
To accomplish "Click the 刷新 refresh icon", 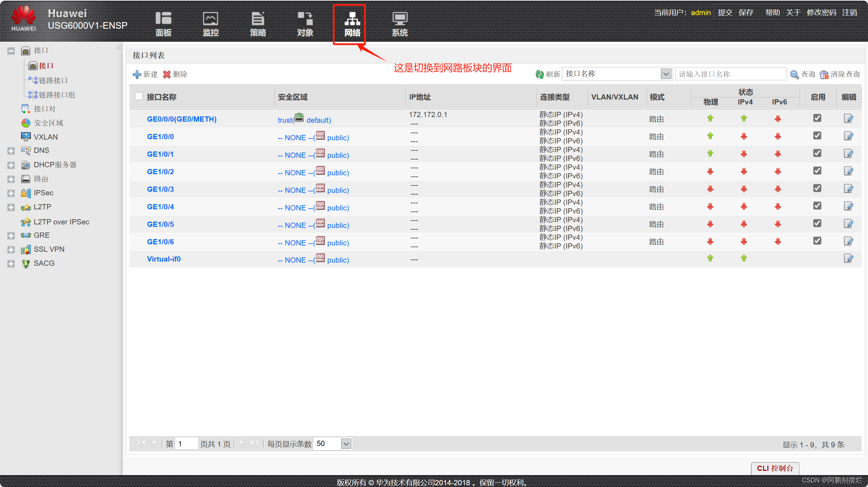I will [x=540, y=74].
